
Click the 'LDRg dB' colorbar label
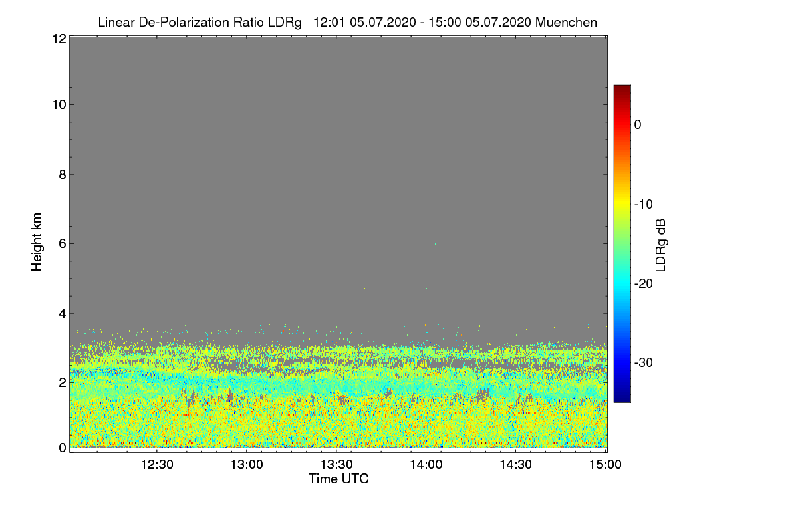tap(660, 245)
